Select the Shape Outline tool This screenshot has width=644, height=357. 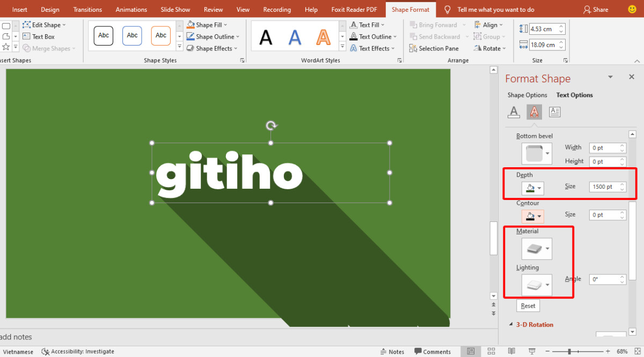pos(212,36)
